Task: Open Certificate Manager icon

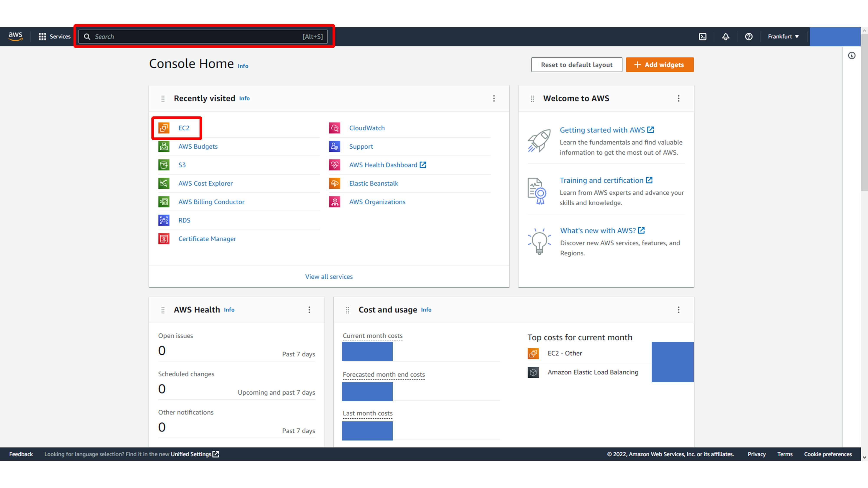Action: point(164,239)
